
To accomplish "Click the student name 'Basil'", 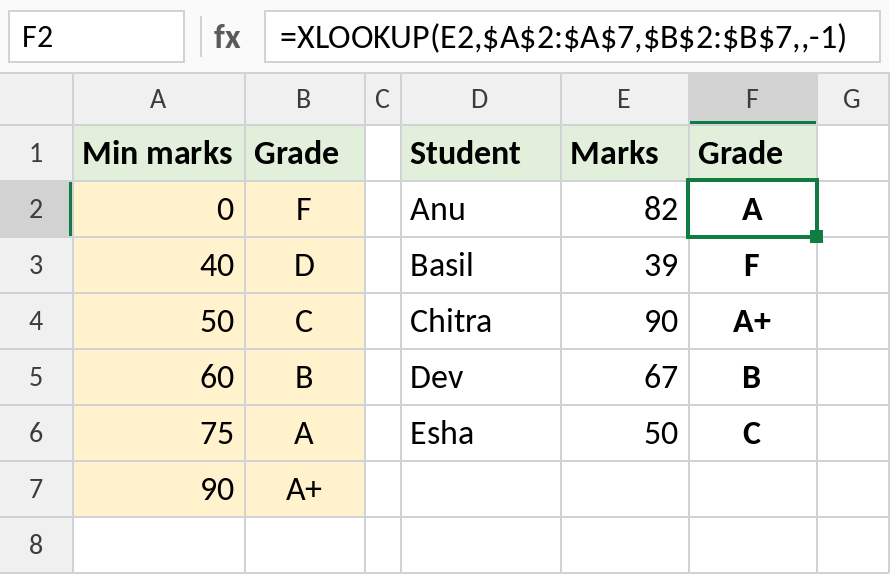I will 442,265.
